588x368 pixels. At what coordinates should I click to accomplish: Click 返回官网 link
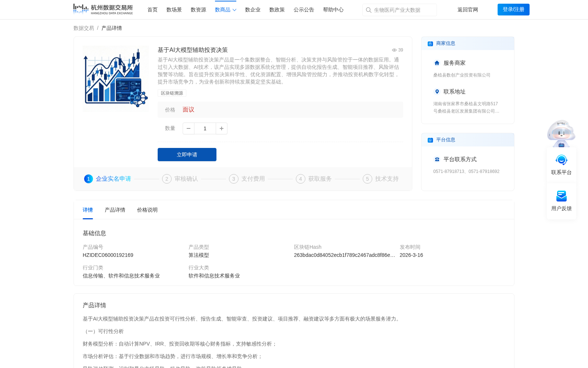[468, 10]
